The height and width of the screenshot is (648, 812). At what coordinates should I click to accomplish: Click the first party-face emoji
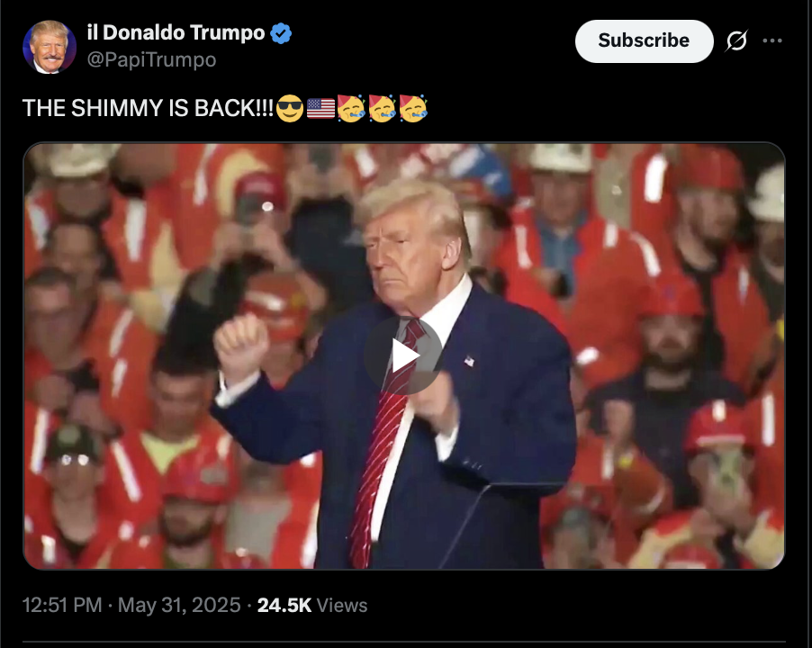(x=351, y=108)
